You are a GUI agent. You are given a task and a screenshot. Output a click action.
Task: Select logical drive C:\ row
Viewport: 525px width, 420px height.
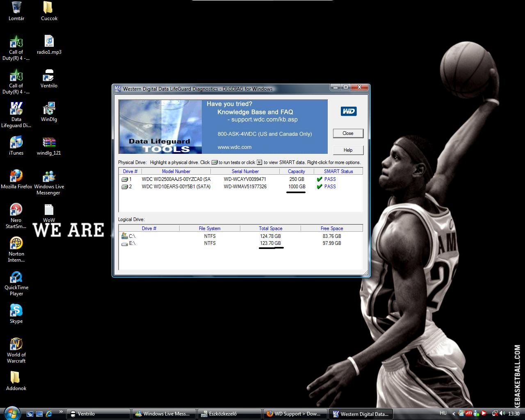click(x=241, y=236)
